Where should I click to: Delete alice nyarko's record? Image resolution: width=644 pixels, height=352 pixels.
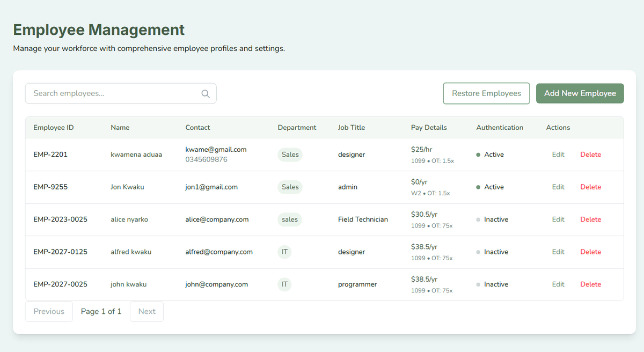pos(590,219)
